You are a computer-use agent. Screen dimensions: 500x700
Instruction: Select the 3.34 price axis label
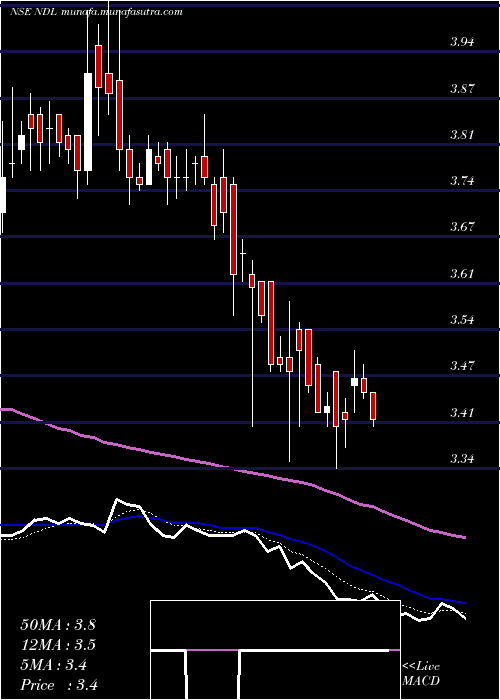pos(462,459)
